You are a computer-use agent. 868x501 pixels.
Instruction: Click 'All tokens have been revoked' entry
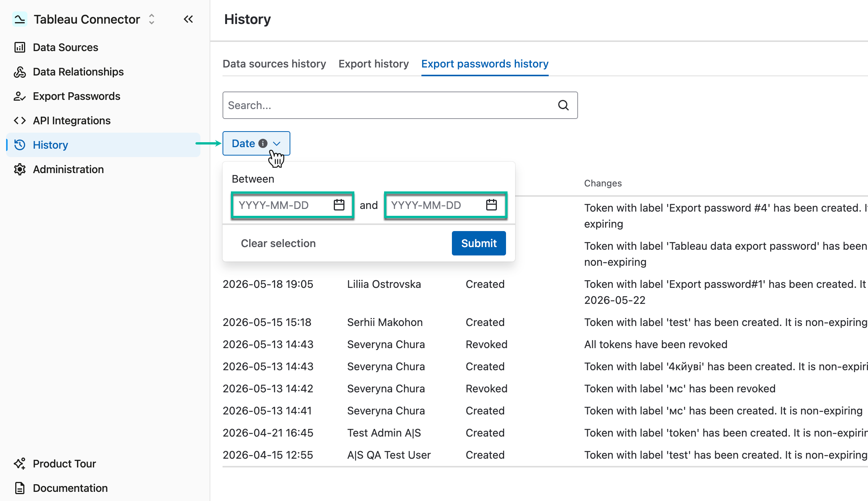pos(656,344)
